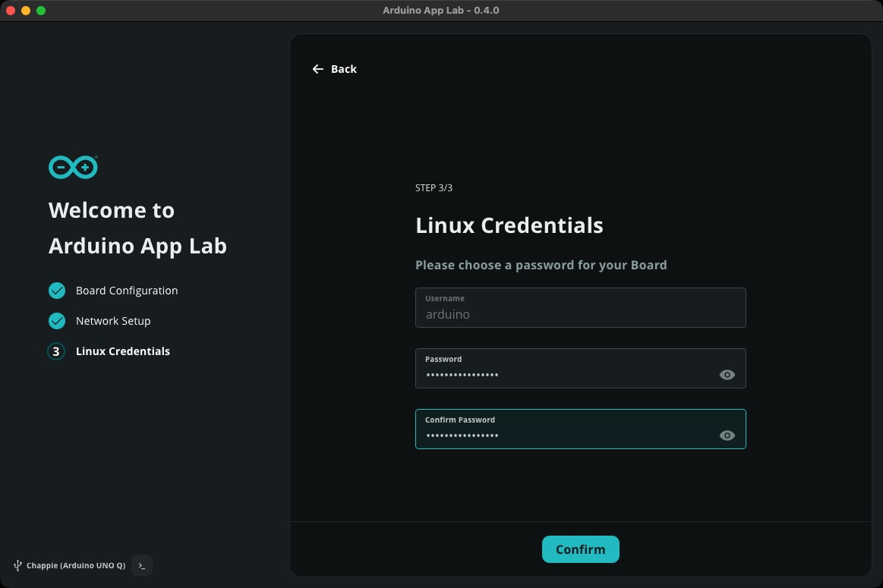
Task: Click the Arduino infinity logo
Action: point(73,167)
